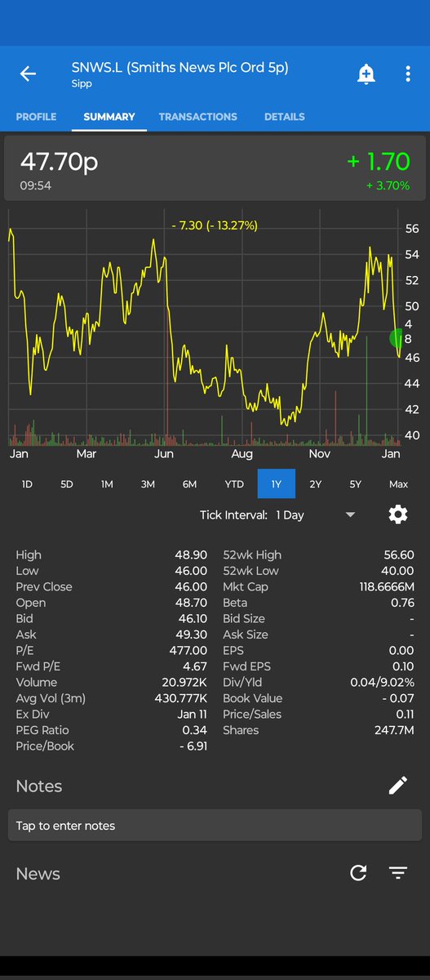Open the Transactions tab
This screenshot has width=430, height=980.
click(197, 117)
